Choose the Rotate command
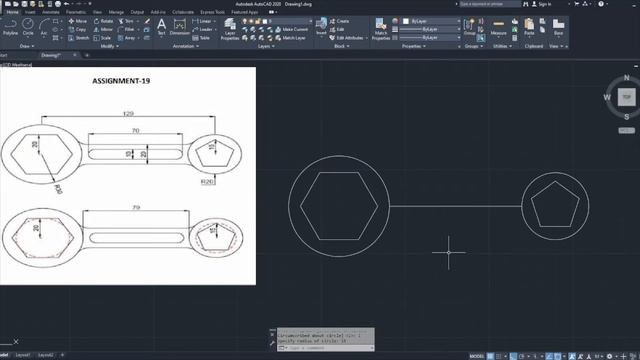This screenshot has height=360, width=640. click(103, 21)
